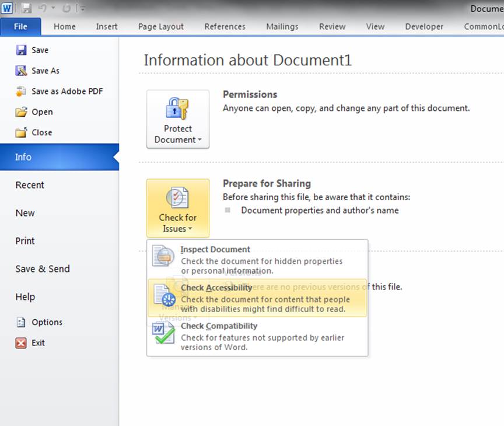The width and height of the screenshot is (504, 426).
Task: Switch to the Home tab
Action: point(65,27)
